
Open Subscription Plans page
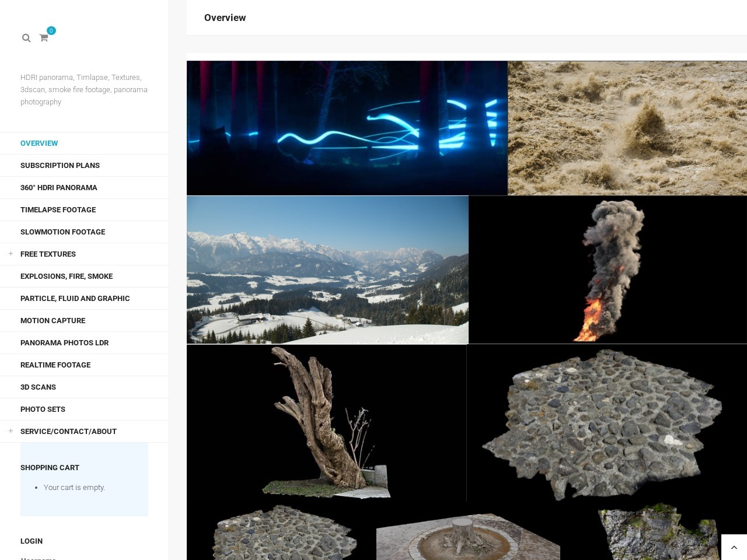pos(60,166)
